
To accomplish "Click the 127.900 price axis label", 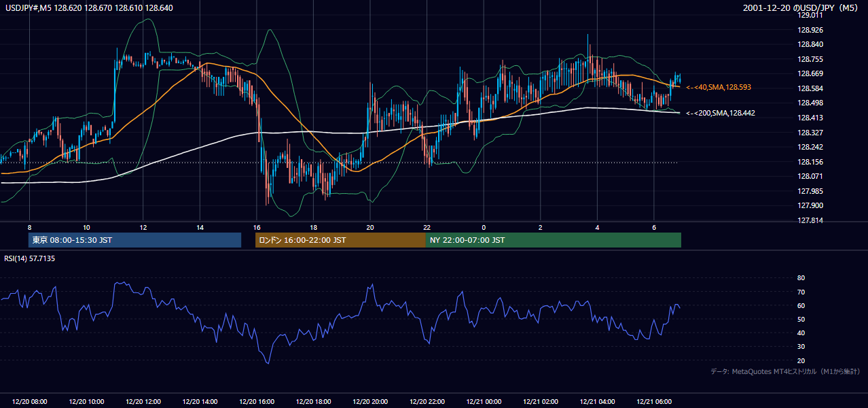I will (x=810, y=205).
